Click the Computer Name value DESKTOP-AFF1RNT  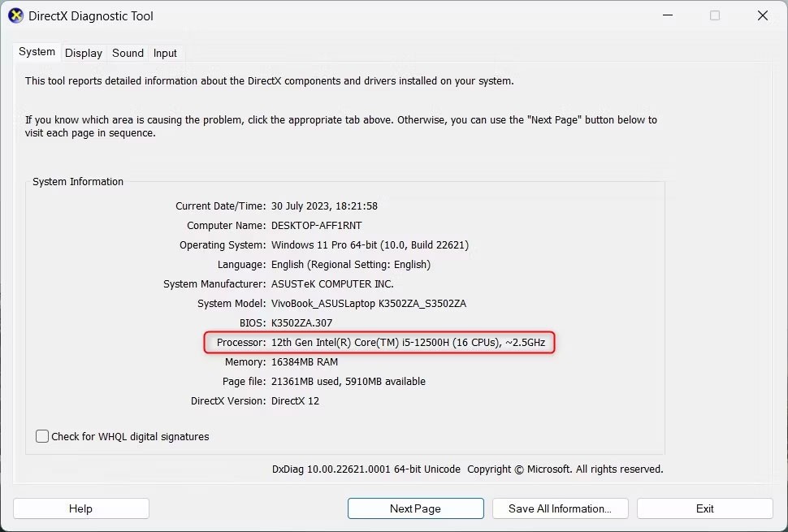click(x=316, y=226)
